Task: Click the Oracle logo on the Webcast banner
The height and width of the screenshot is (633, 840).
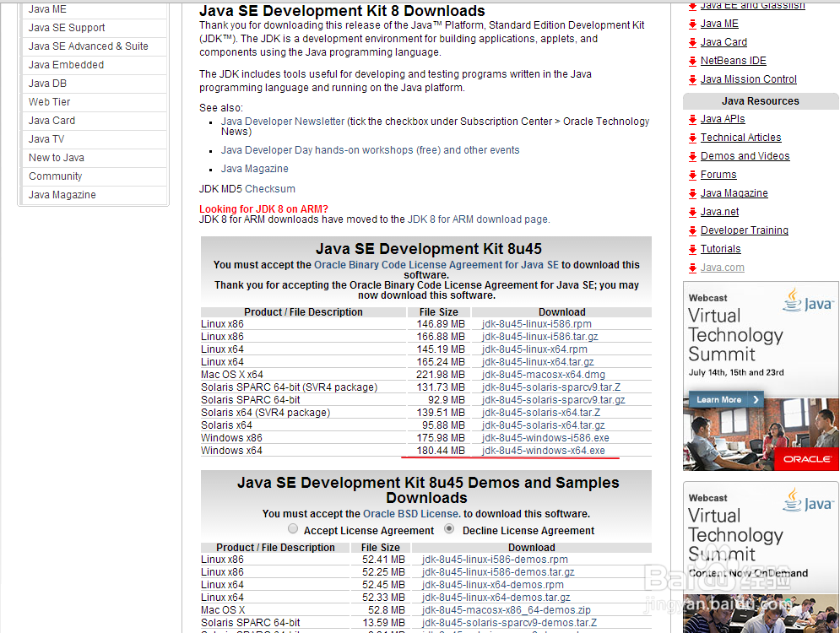Action: tap(807, 459)
